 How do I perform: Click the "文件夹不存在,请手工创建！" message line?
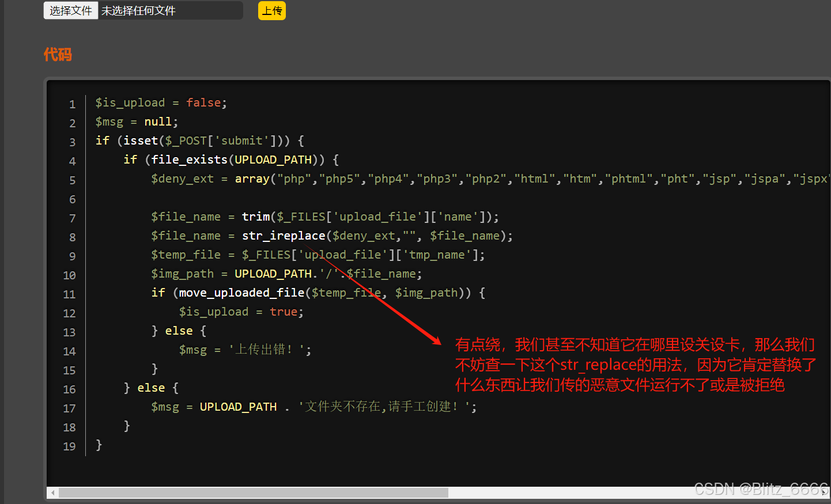[314, 407]
